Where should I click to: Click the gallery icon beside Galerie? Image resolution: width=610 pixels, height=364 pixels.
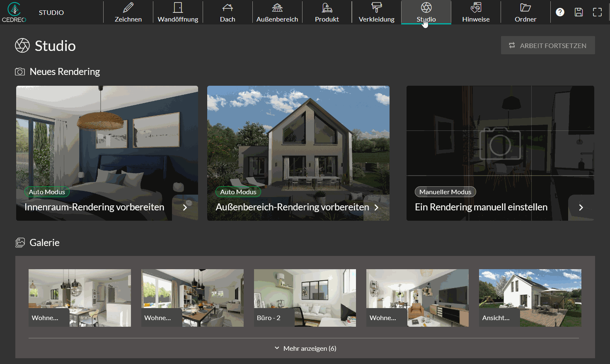20,243
